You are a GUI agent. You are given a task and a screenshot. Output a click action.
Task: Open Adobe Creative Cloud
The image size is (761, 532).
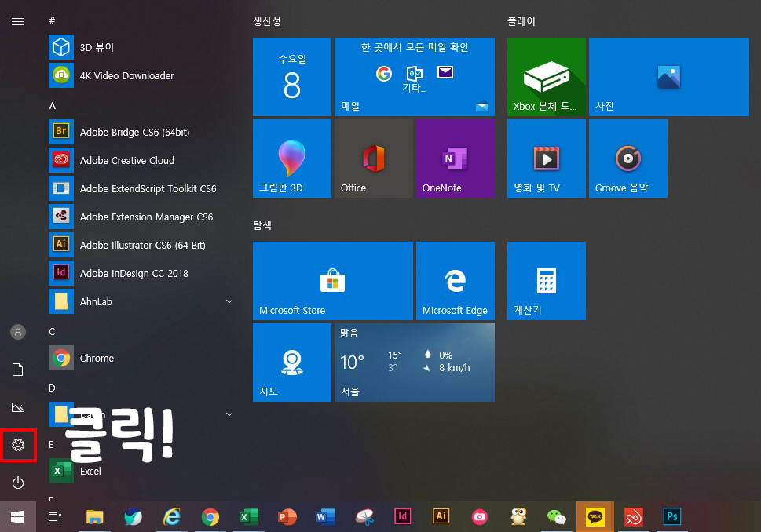141,160
